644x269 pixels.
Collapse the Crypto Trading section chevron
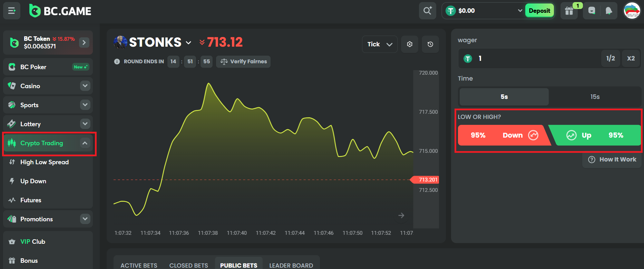click(85, 143)
